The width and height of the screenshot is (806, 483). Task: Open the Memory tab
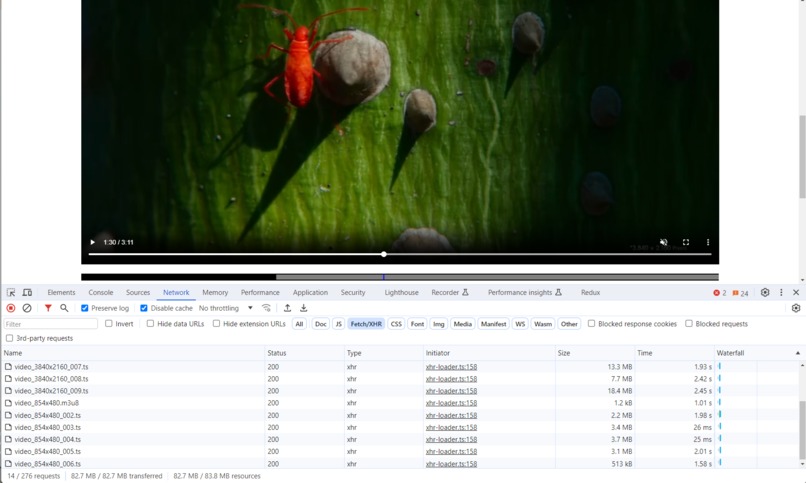215,292
